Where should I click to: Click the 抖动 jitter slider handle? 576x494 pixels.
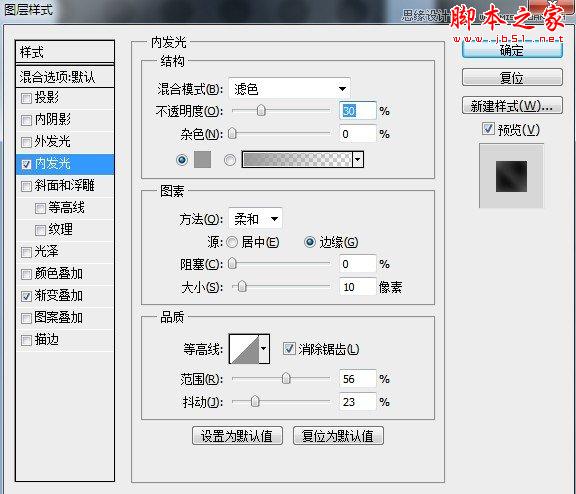[x=255, y=401]
